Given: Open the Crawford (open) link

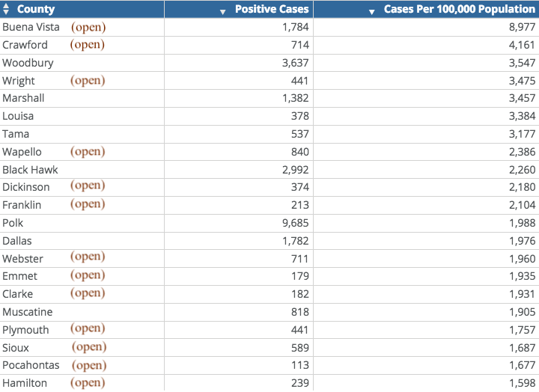Looking at the screenshot, I should [x=88, y=45].
